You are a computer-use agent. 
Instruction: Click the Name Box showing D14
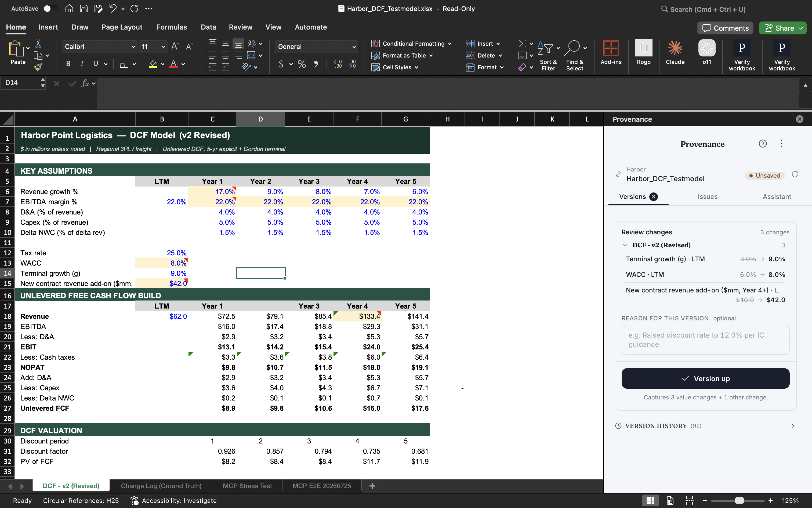[x=20, y=83]
